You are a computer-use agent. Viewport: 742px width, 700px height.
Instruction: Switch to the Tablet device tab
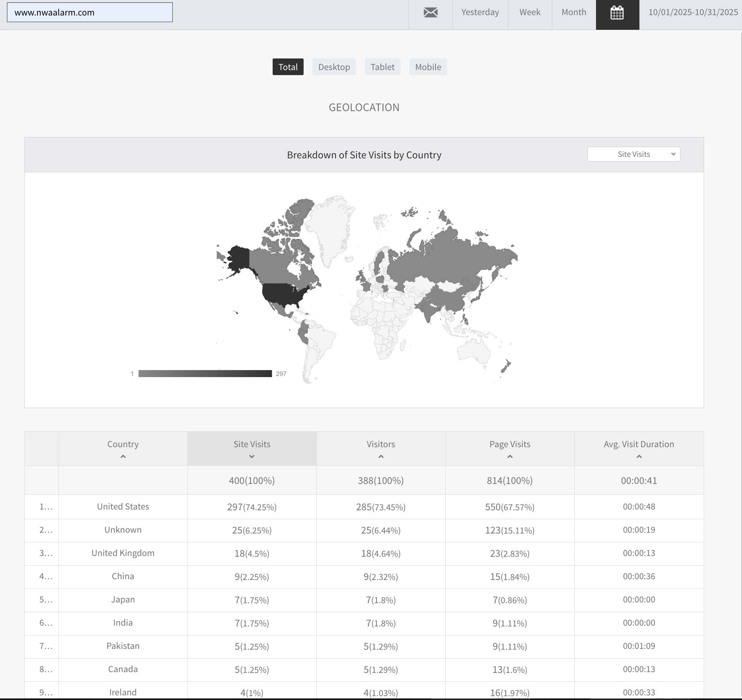(x=383, y=67)
